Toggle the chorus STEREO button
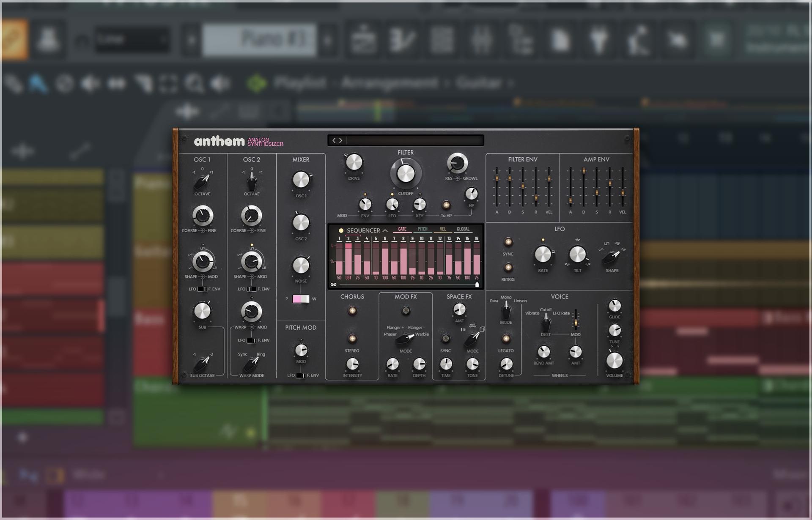Image resolution: width=812 pixels, height=520 pixels. [352, 339]
